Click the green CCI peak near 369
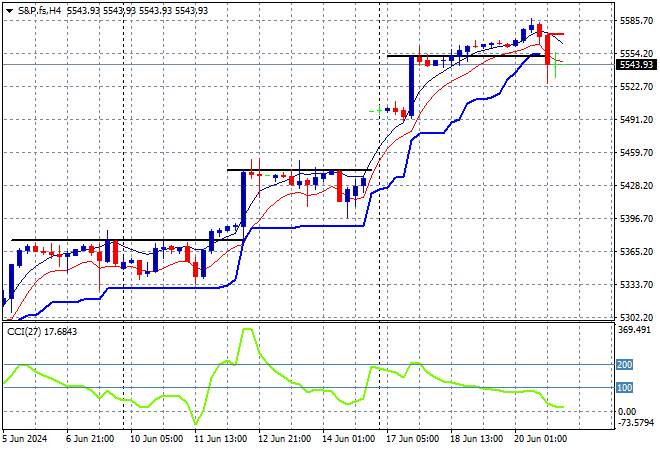Image resolution: width=660 pixels, height=450 pixels. tap(247, 330)
